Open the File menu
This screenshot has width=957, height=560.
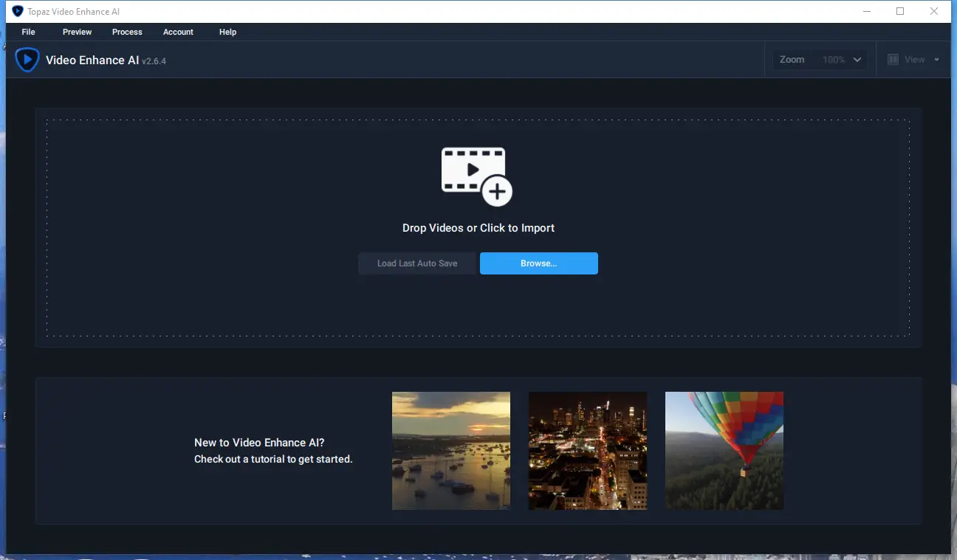point(28,32)
